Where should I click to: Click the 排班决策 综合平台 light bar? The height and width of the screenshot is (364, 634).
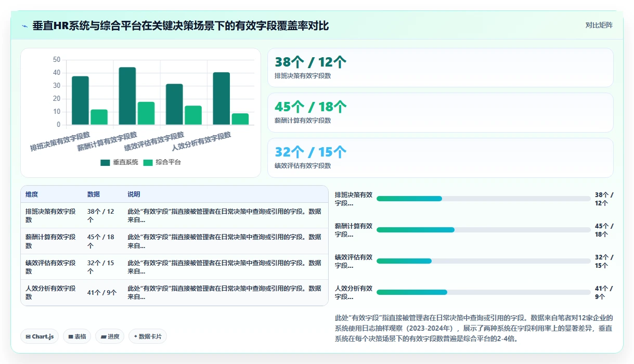99,117
